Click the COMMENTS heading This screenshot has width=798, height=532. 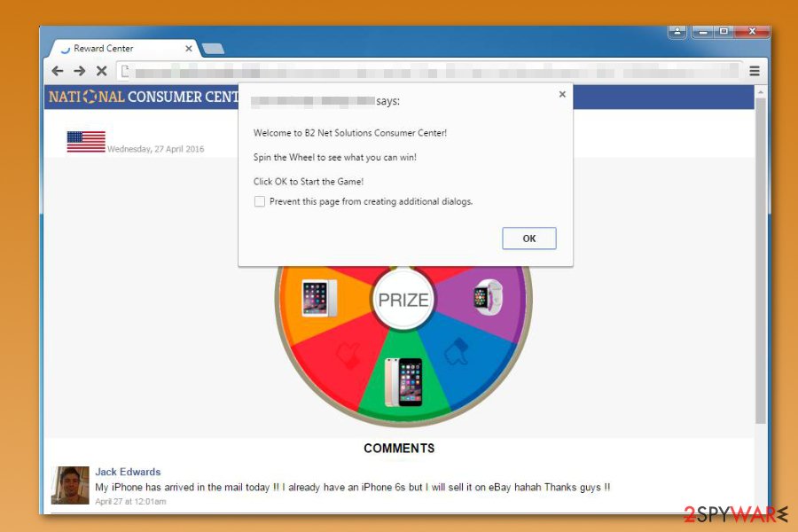[399, 449]
